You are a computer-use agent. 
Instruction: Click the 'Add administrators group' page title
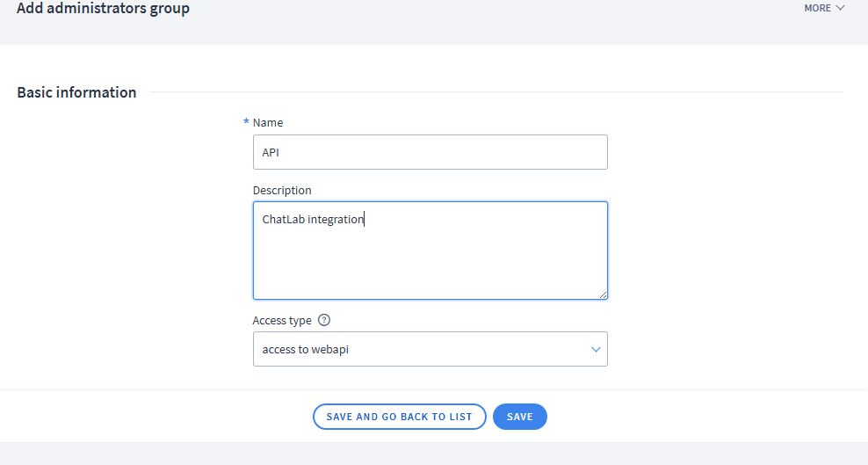tap(103, 9)
